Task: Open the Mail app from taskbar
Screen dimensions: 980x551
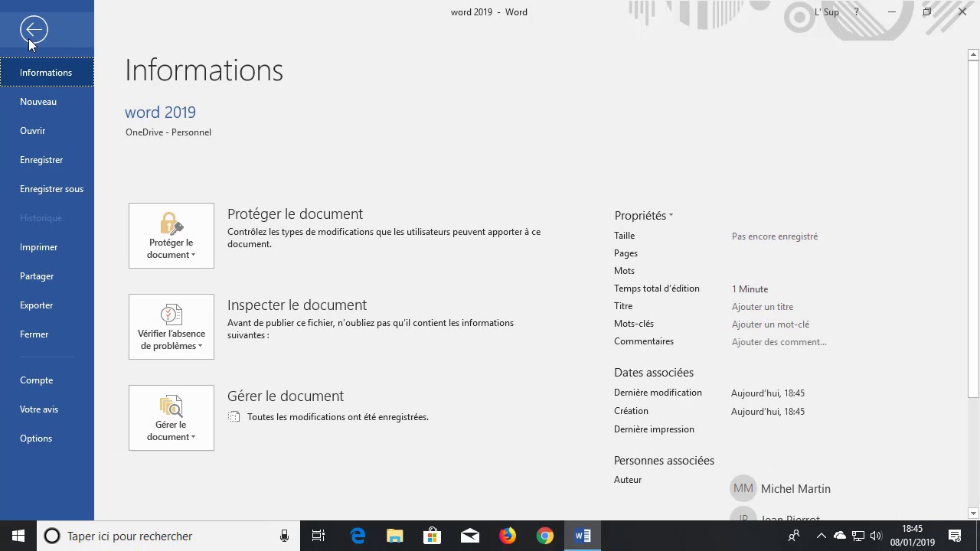Action: click(x=470, y=536)
